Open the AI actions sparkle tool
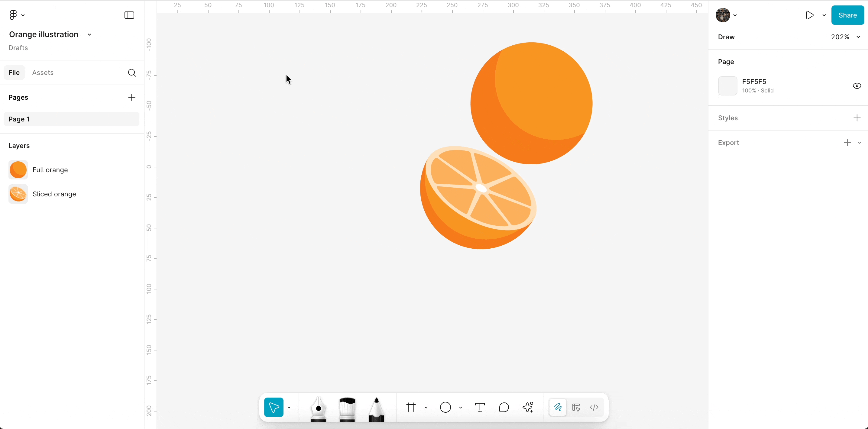Screen dimensions: 868x429 point(528,408)
